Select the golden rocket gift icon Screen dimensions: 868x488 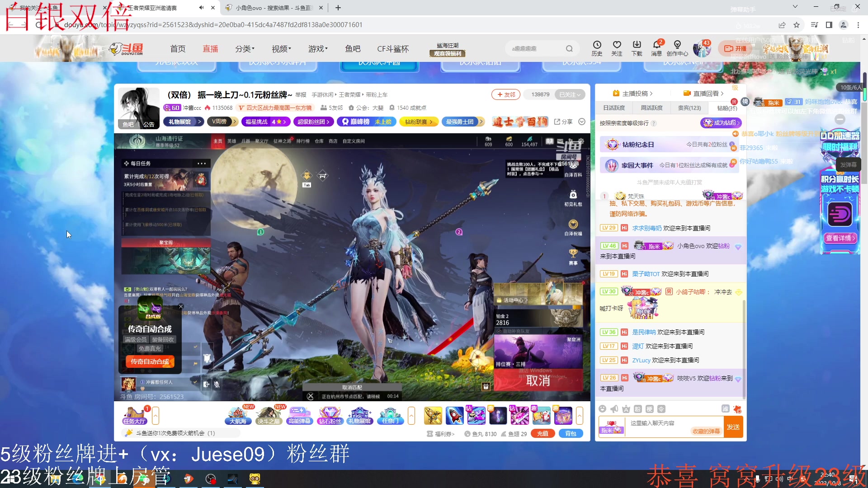pyautogui.click(x=433, y=415)
